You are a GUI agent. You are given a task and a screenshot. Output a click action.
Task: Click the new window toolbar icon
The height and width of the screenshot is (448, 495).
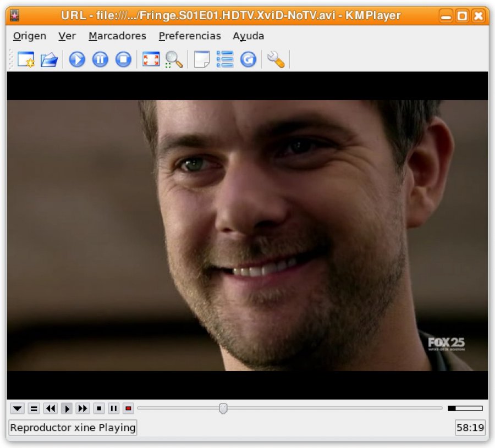(26, 59)
